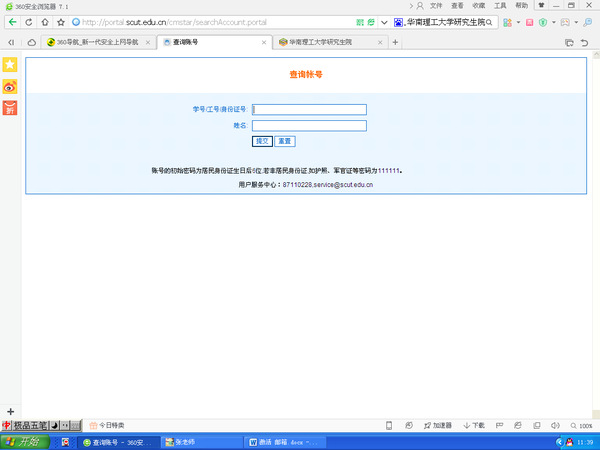
Task: Open the 文件 menu
Action: (436, 6)
